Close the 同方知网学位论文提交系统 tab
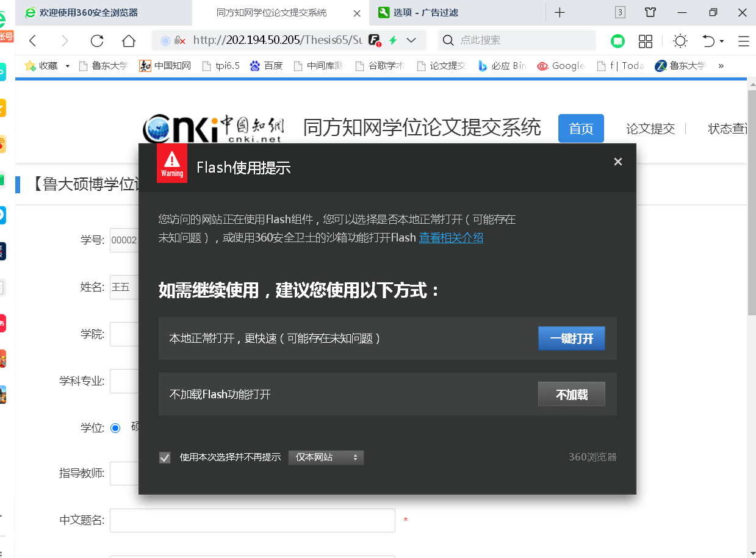The height and width of the screenshot is (558, 756). click(x=357, y=13)
